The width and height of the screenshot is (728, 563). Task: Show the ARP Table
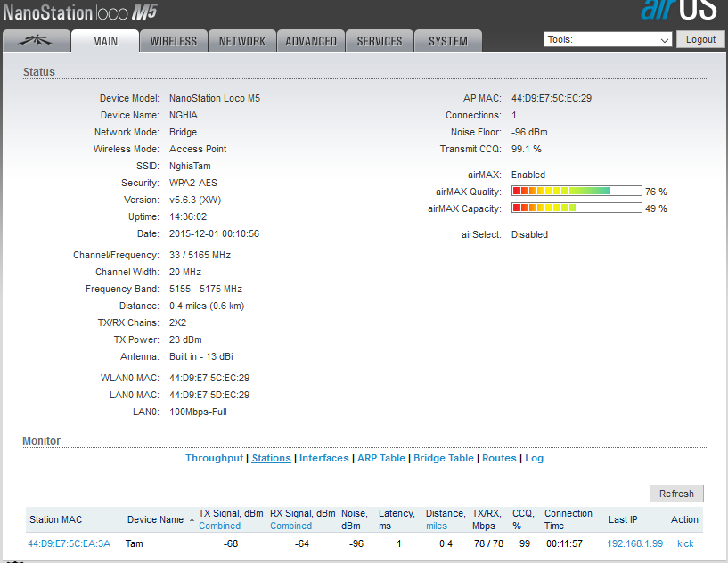click(381, 458)
